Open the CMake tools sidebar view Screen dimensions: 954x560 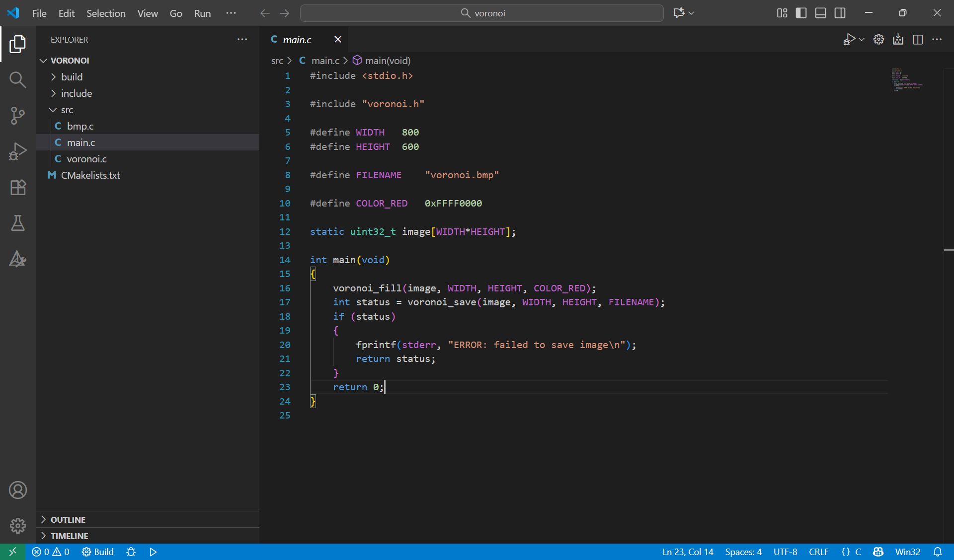(x=18, y=259)
